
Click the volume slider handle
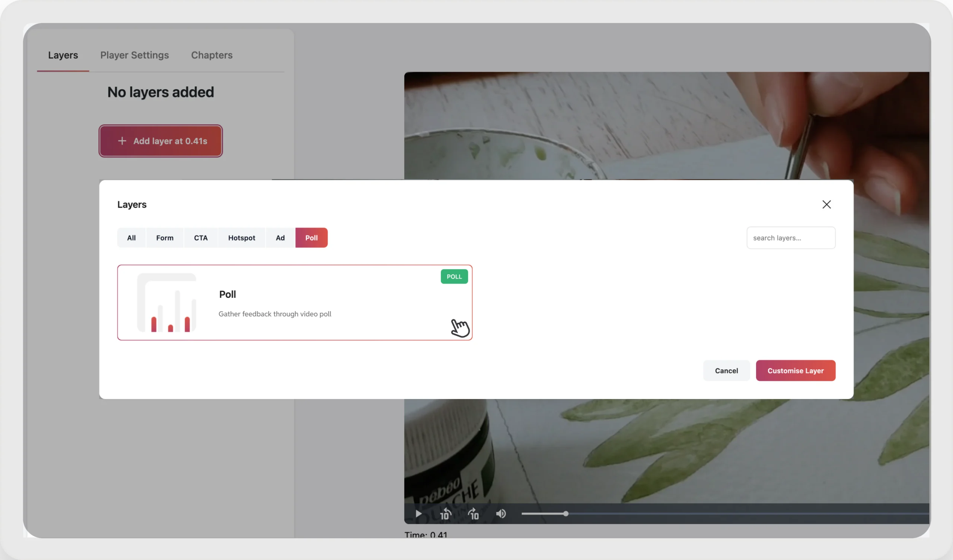(566, 514)
